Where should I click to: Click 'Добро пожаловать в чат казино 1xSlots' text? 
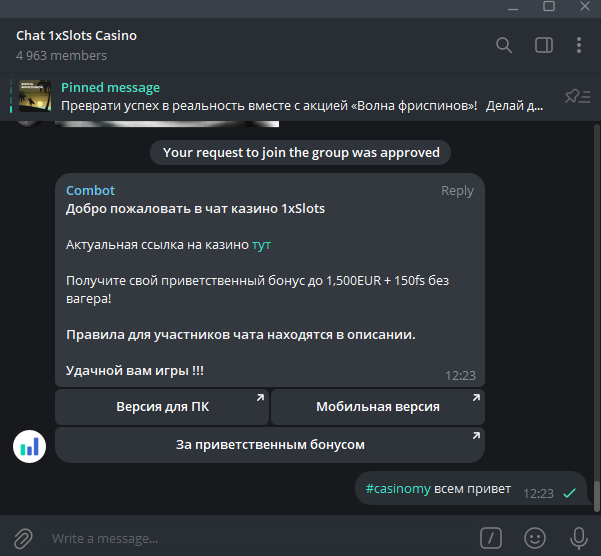[x=195, y=209]
